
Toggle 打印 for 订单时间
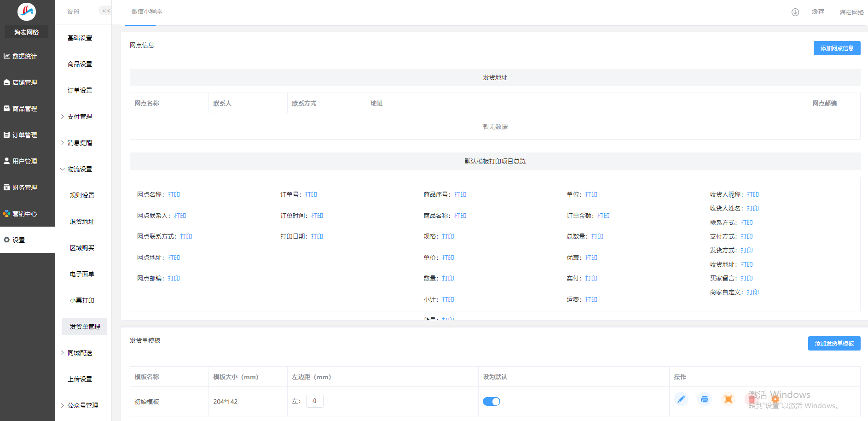pos(317,216)
